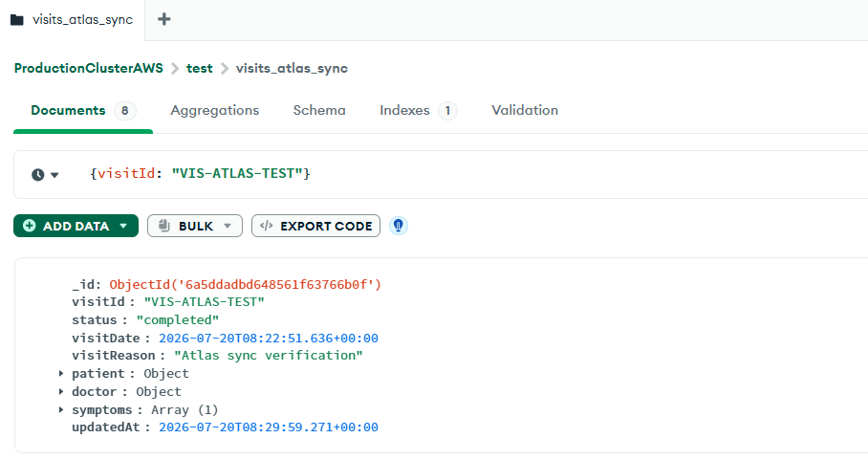
Task: Click visits_atlas_sync breadcrumb
Action: coord(292,68)
